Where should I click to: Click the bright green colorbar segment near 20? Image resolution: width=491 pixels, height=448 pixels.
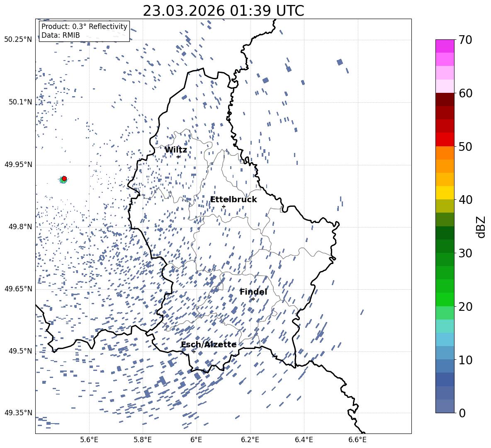pyautogui.click(x=445, y=299)
